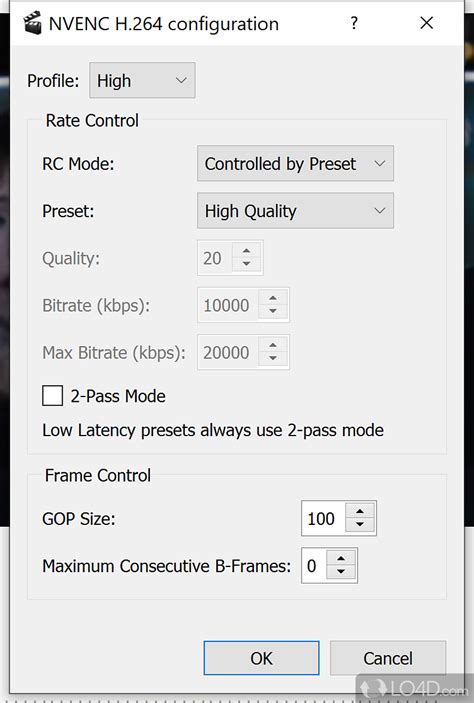Increase GOP Size with the up arrow
Image resolution: width=474 pixels, height=703 pixels.
tap(360, 511)
